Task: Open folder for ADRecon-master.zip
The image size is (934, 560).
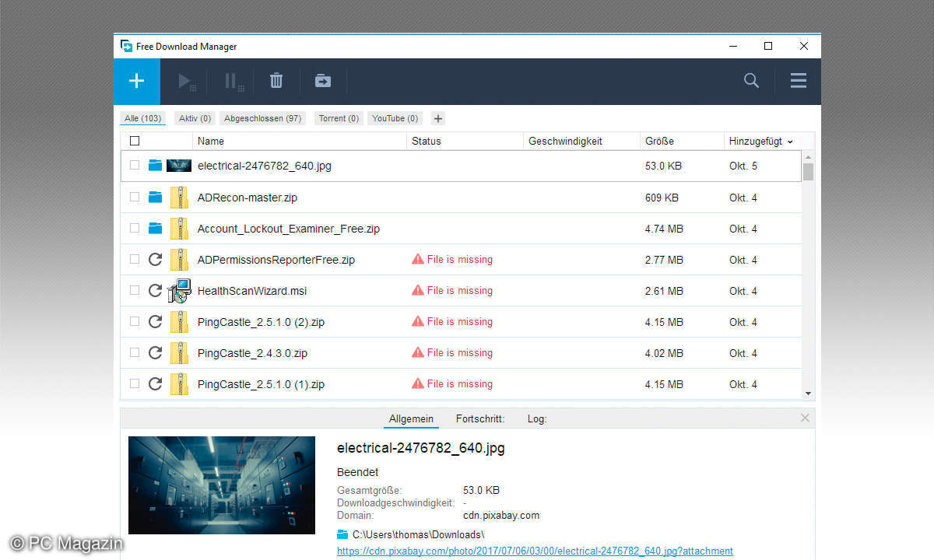Action: [155, 198]
